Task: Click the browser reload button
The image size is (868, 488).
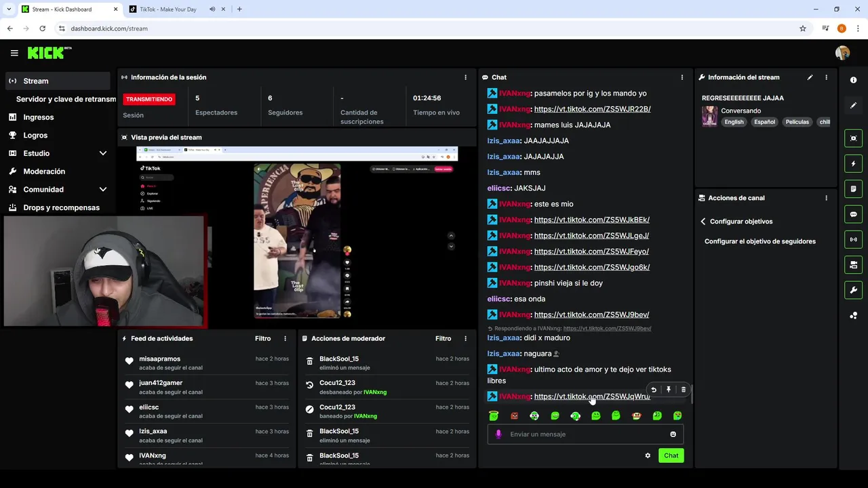Action: click(x=42, y=28)
